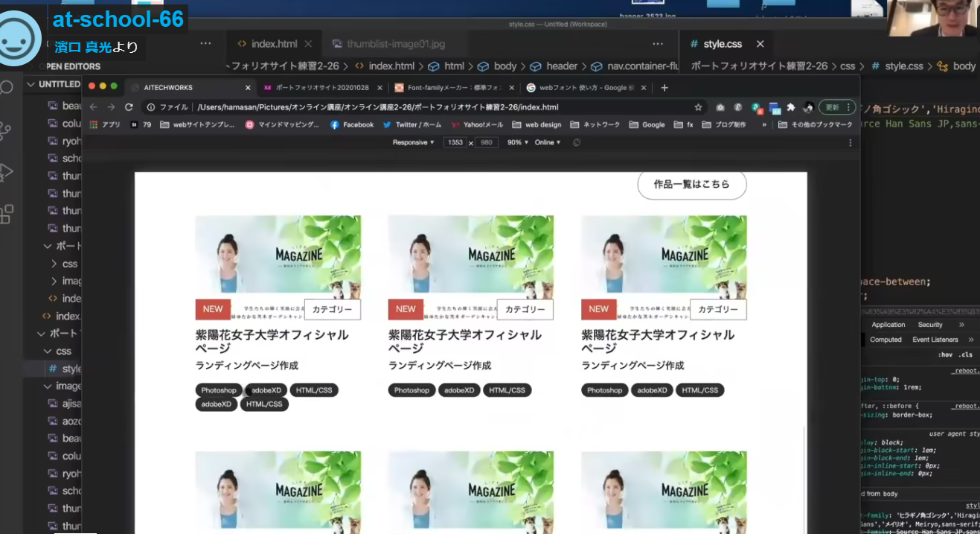Open VS Code Extensions view
This screenshot has width=980, height=534.
[x=6, y=214]
